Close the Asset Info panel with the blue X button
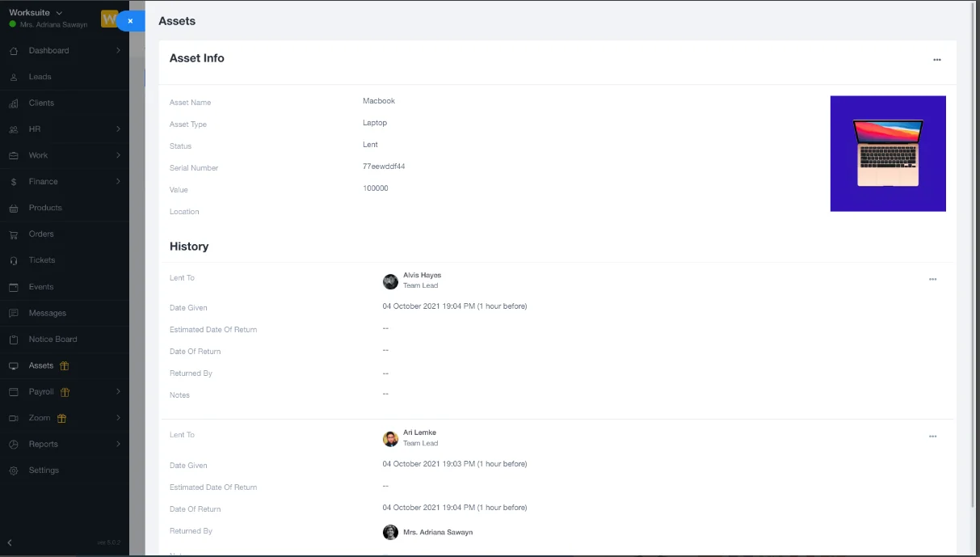The image size is (980, 557). tap(130, 21)
